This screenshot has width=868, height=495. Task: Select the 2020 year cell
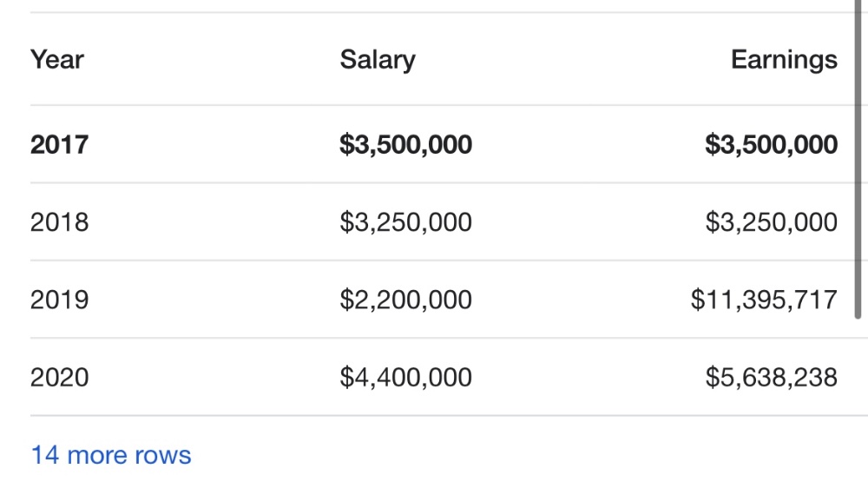point(59,377)
